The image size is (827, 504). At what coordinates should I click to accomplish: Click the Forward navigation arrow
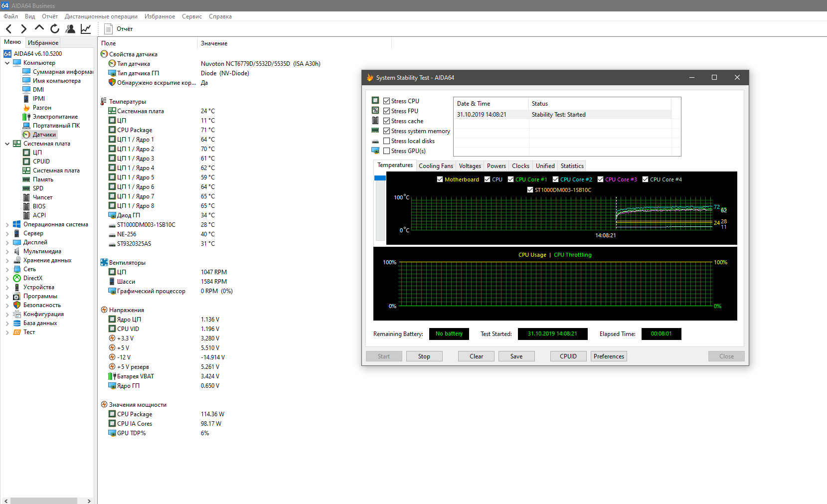click(x=23, y=29)
